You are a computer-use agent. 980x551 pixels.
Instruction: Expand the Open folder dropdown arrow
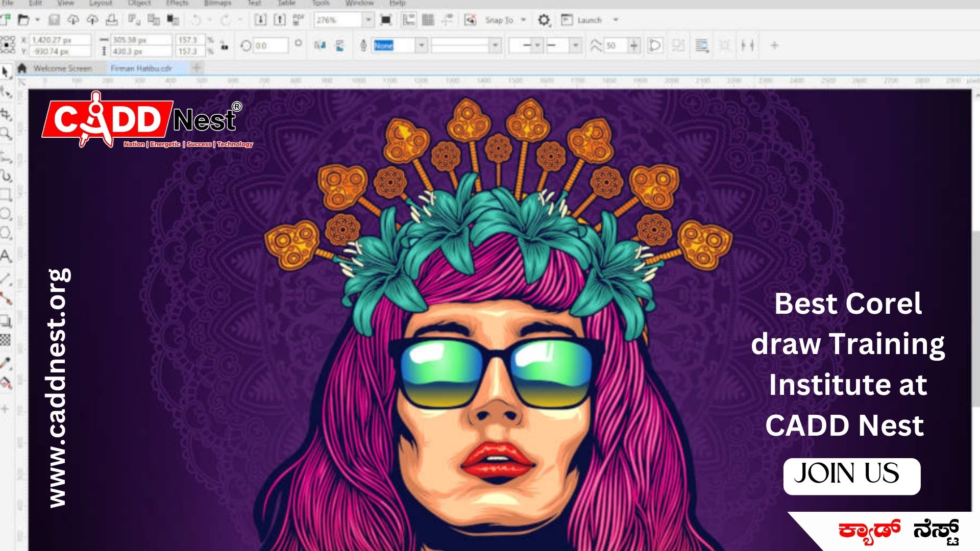click(x=37, y=20)
